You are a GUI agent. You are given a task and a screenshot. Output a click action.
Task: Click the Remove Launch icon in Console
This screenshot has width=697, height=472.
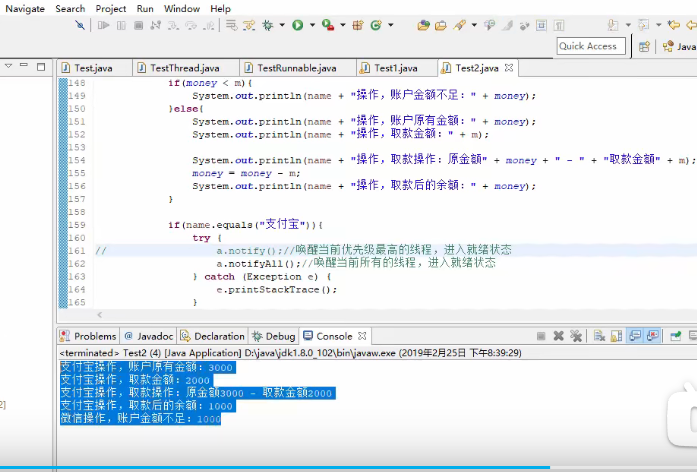[x=559, y=336]
